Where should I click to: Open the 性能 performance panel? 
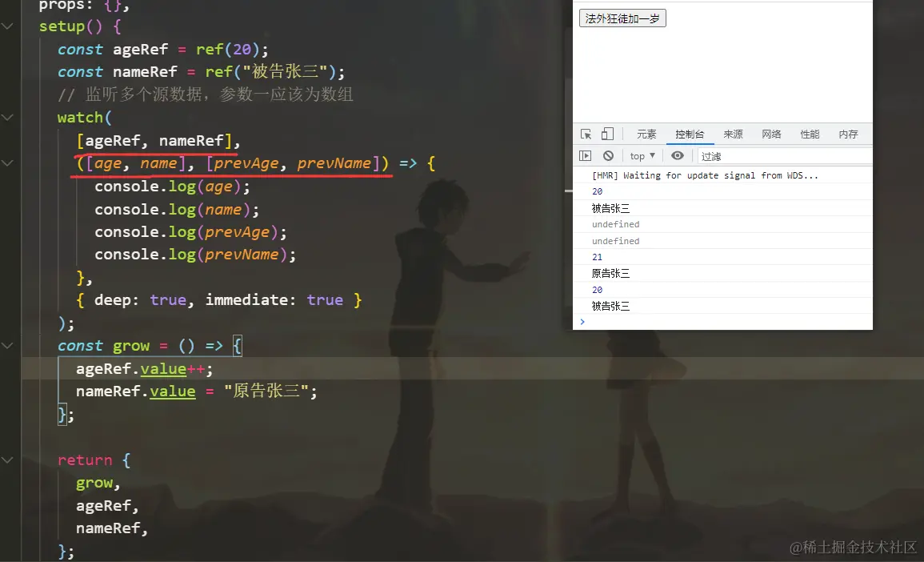(810, 134)
